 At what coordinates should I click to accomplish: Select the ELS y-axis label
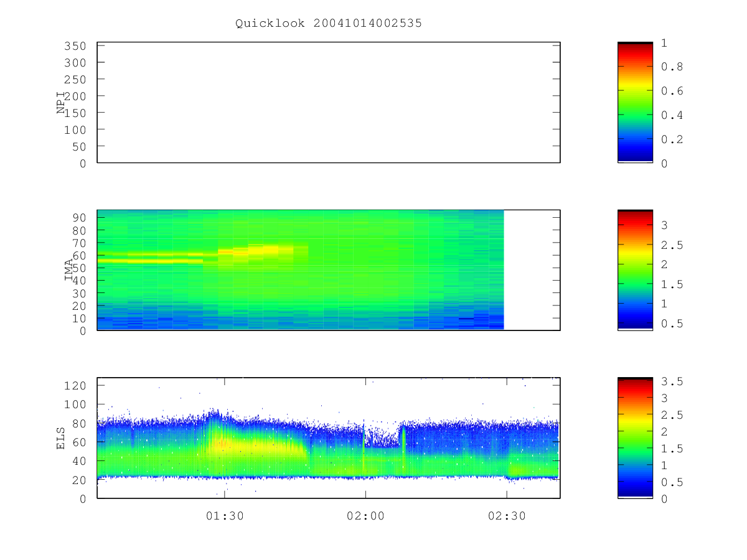pyautogui.click(x=61, y=438)
